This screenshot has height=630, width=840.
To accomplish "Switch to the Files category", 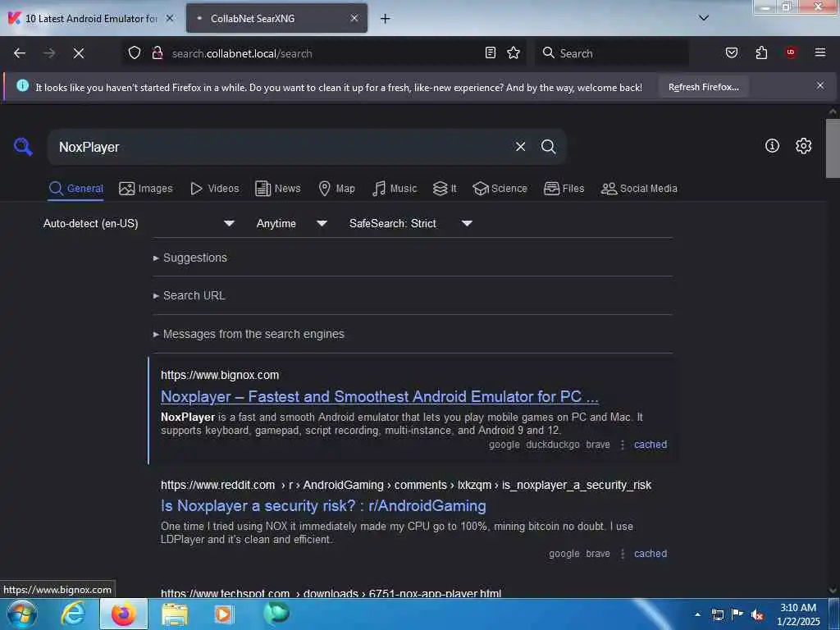I will [x=564, y=189].
